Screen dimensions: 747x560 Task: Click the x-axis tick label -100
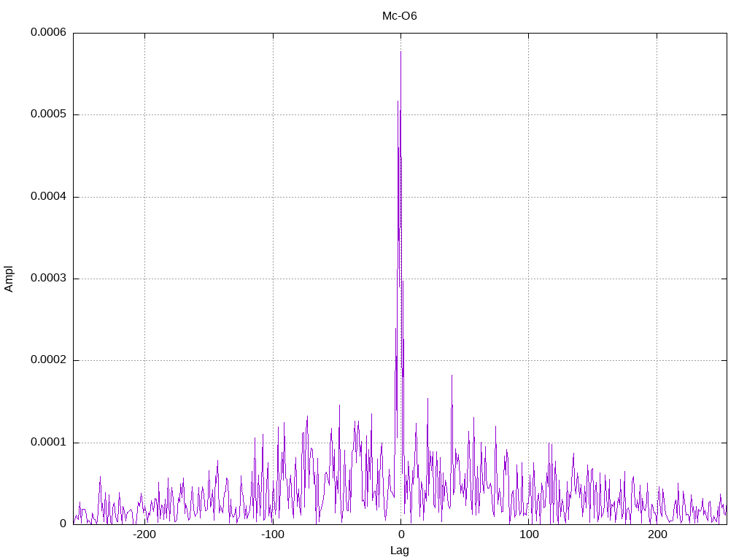[273, 534]
